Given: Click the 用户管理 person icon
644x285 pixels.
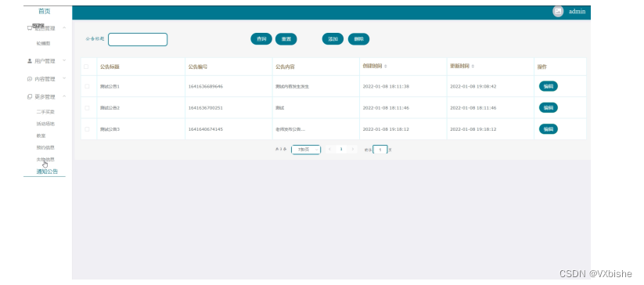Looking at the screenshot, I should (x=30, y=61).
